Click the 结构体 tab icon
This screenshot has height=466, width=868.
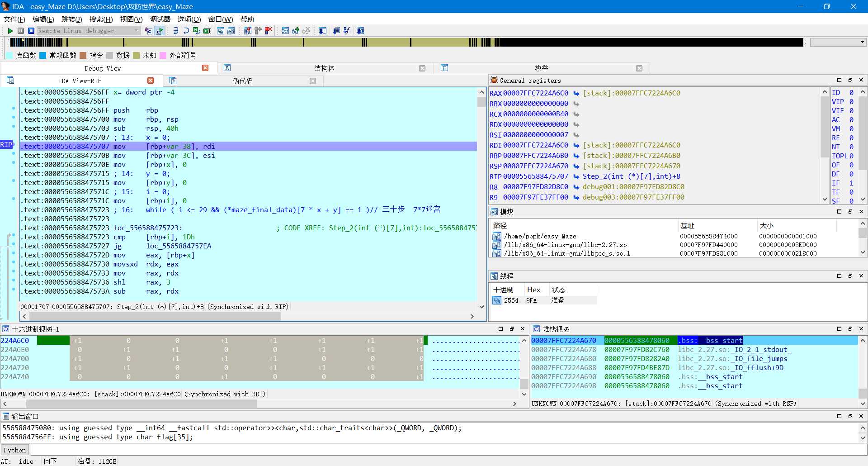[x=227, y=68]
